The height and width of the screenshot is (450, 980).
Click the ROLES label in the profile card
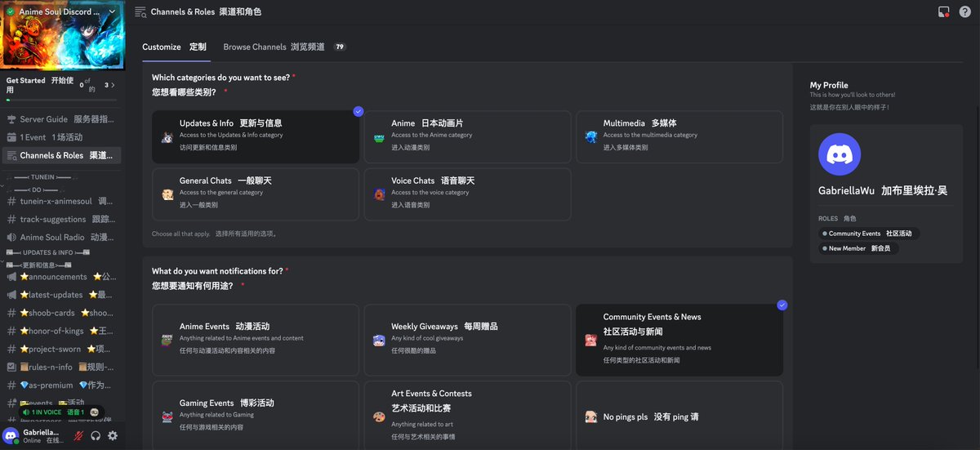(828, 219)
